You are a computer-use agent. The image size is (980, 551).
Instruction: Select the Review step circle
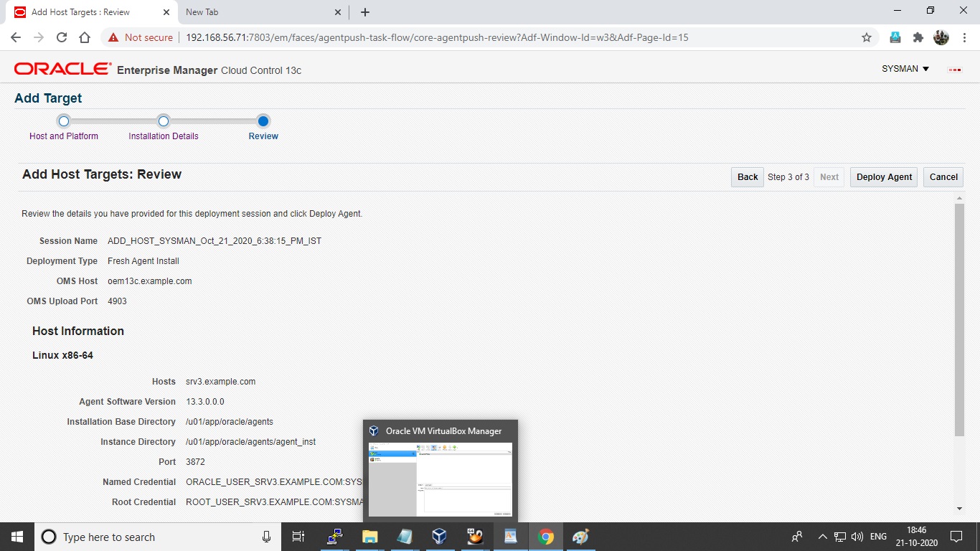click(263, 121)
